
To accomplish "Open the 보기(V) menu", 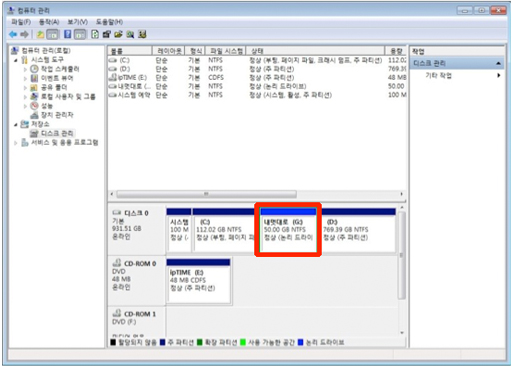I will point(77,22).
